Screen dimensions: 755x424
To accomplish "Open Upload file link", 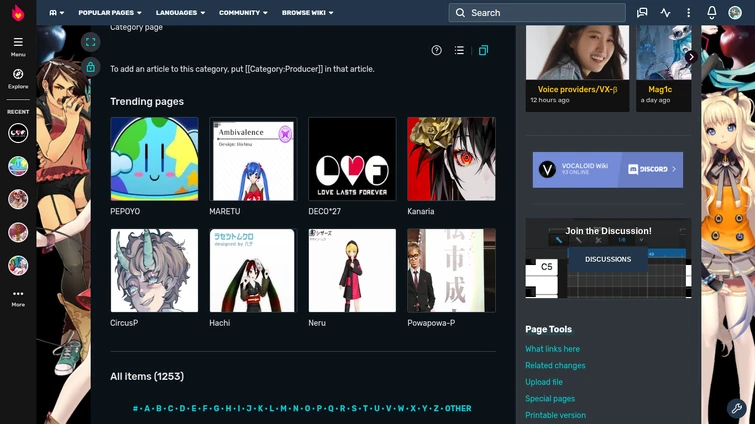I will pos(544,382).
